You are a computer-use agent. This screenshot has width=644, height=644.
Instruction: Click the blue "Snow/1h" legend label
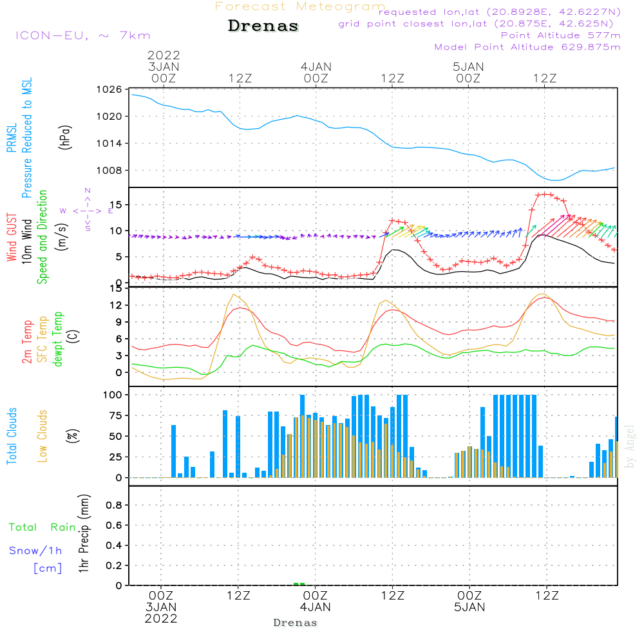[35, 551]
